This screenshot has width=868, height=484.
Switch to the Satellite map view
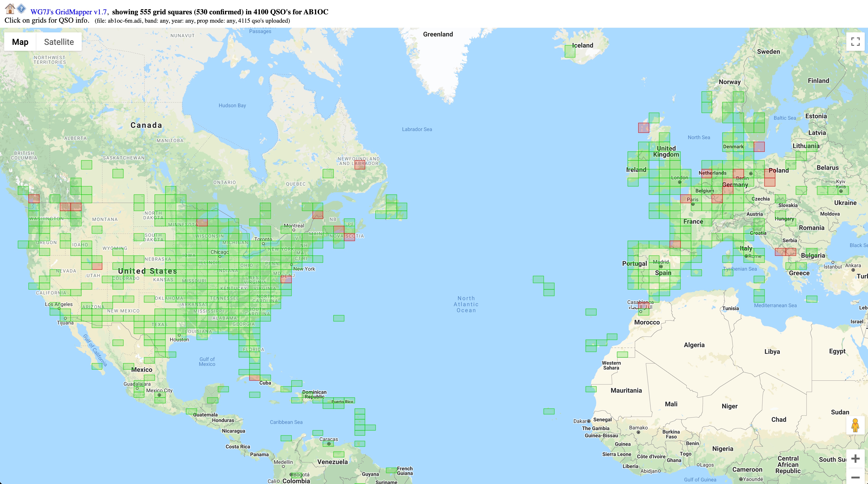59,42
